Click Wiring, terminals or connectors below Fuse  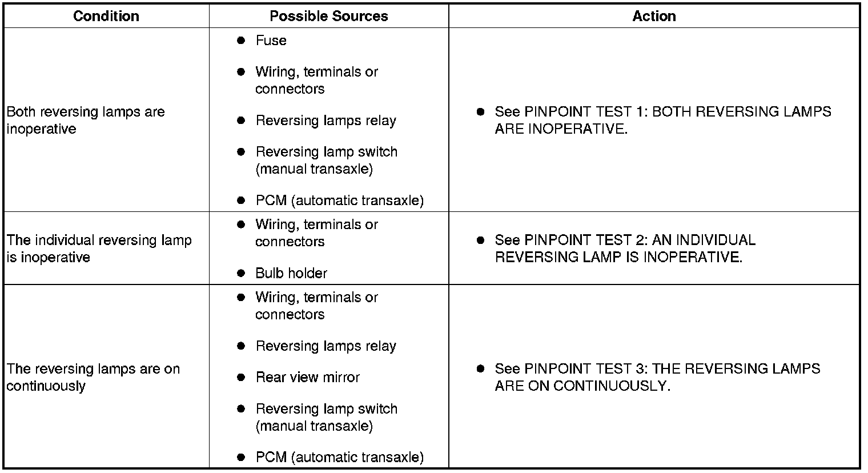tap(316, 81)
